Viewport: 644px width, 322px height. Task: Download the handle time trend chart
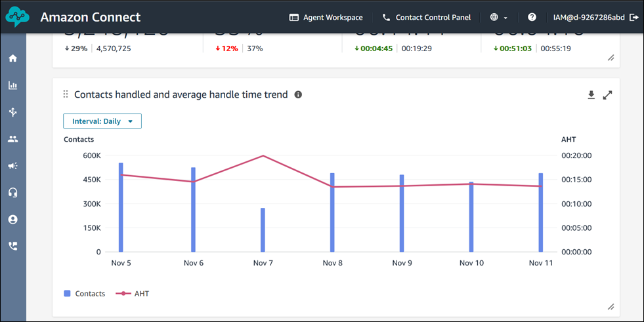coord(591,95)
